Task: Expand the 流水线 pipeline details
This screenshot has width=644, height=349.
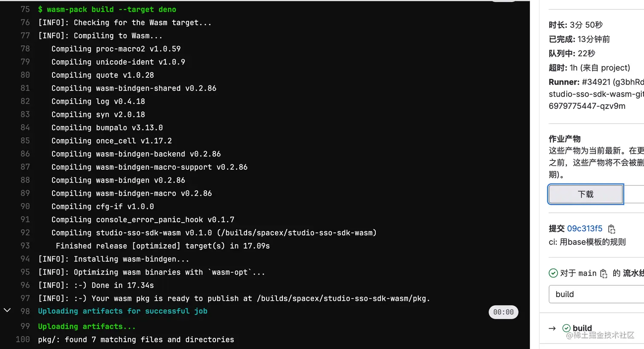Action: point(634,273)
